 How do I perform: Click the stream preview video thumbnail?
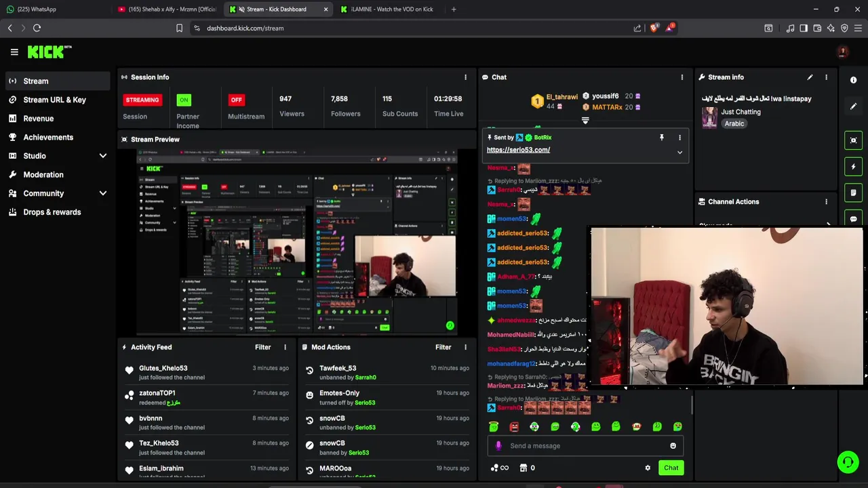tap(297, 243)
